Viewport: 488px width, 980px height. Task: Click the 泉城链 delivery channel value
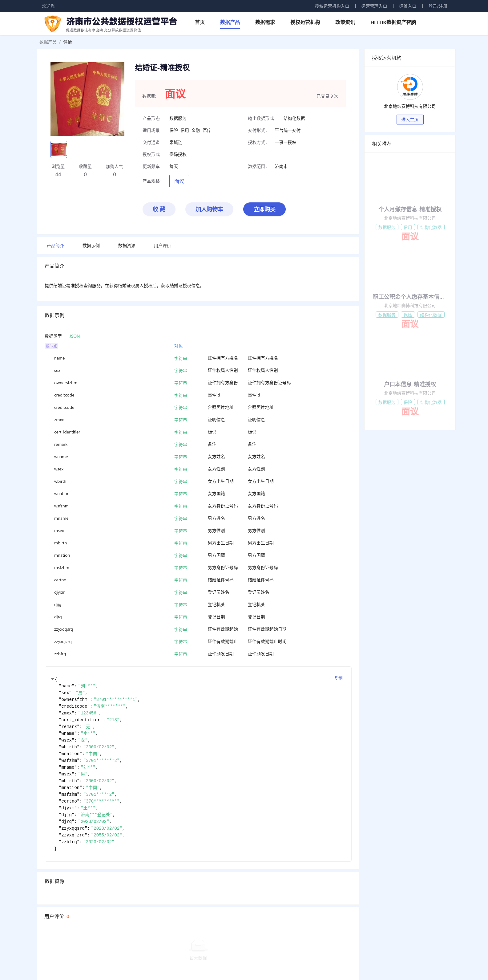pyautogui.click(x=175, y=143)
